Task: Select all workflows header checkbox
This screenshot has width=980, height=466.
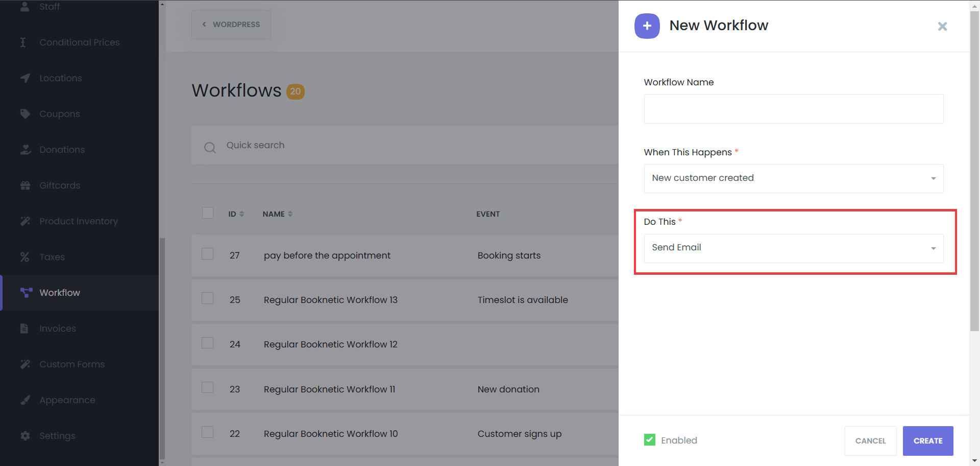Action: 208,213
